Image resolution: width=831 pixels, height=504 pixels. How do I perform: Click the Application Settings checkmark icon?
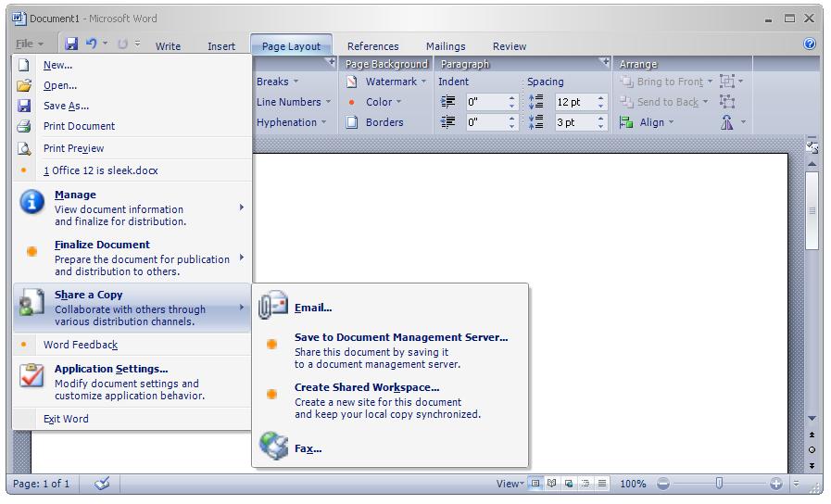click(x=31, y=375)
